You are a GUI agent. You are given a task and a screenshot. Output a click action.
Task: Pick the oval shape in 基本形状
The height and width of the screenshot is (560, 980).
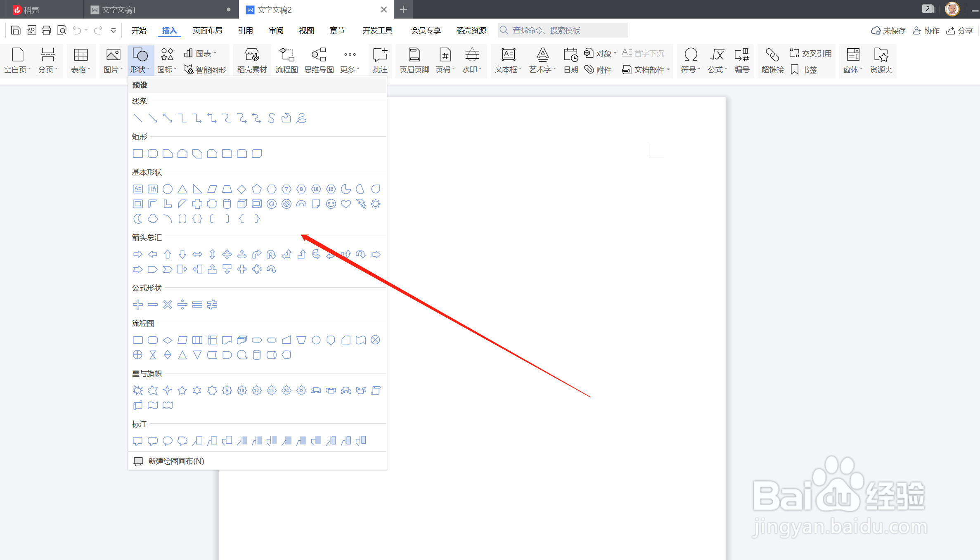(x=168, y=189)
